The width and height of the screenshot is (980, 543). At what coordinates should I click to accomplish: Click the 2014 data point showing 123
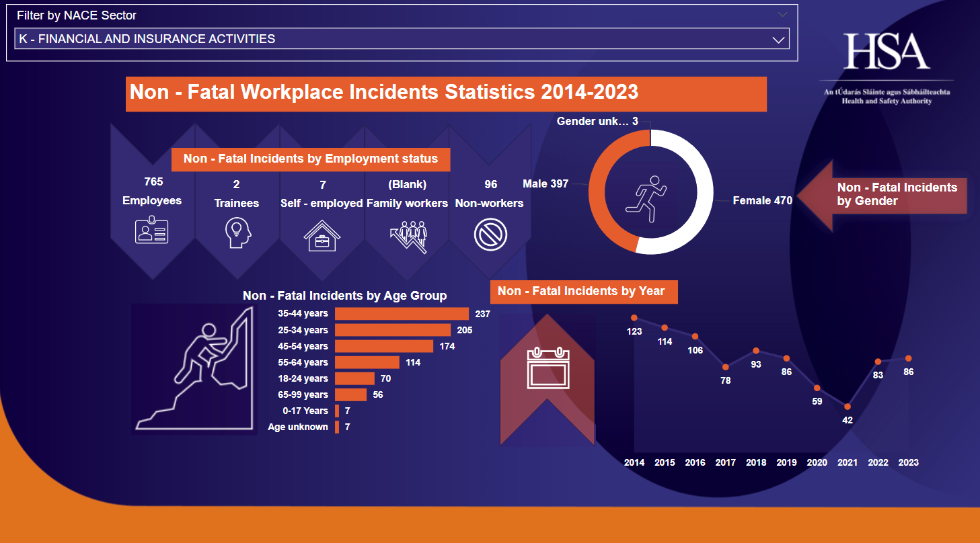(634, 318)
